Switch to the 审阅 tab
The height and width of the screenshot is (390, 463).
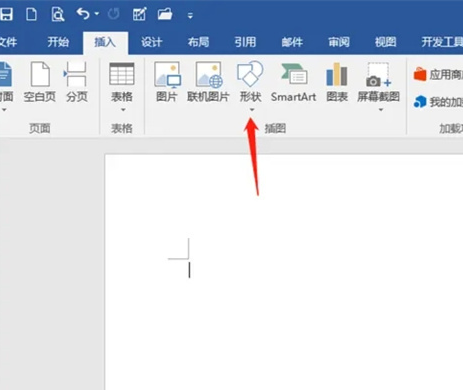[339, 42]
